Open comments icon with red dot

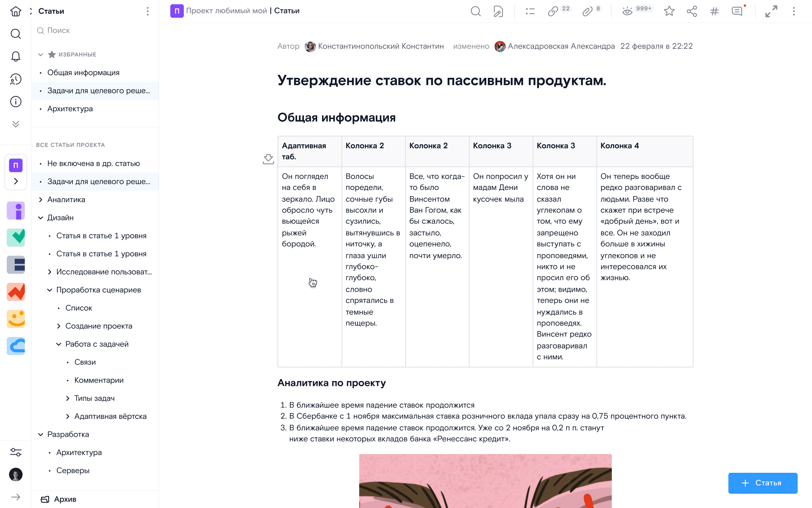point(737,11)
